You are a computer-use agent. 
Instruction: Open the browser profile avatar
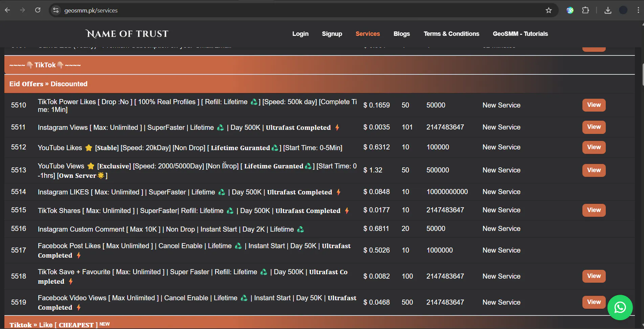(x=623, y=10)
